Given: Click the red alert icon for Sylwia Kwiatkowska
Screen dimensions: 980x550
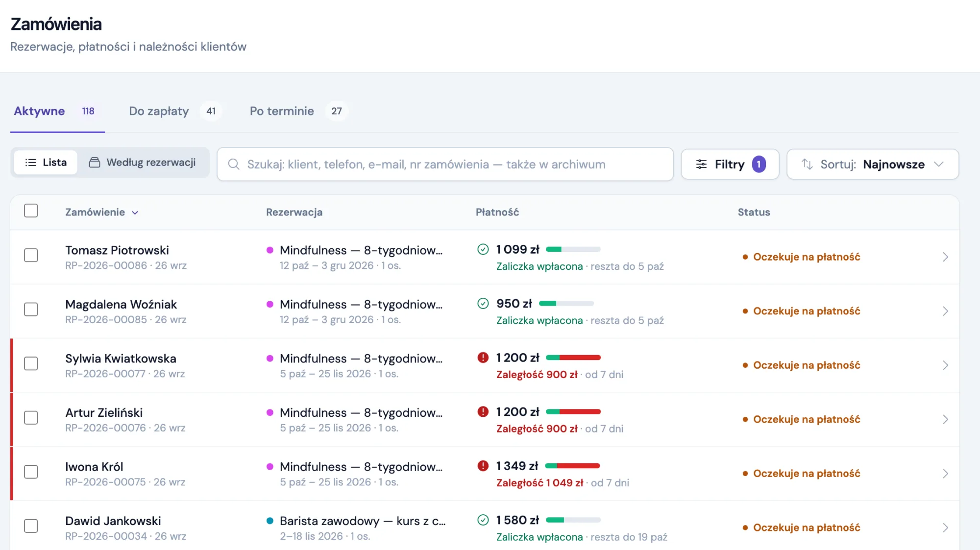Looking at the screenshot, I should (483, 358).
